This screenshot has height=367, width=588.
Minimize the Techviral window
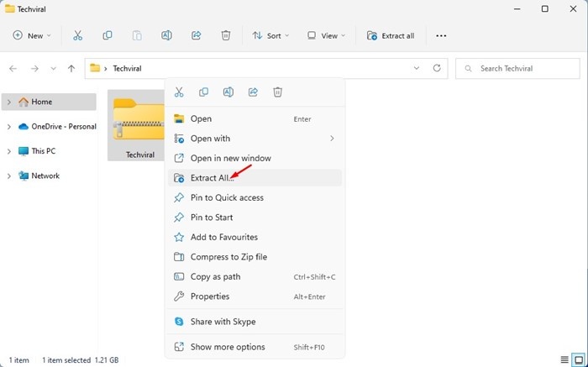tap(517, 8)
